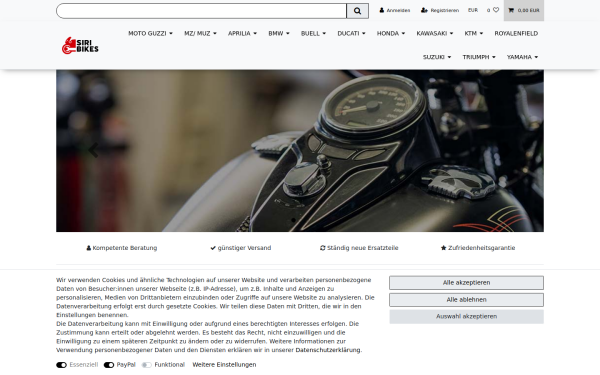Open the KTM category menu
This screenshot has width=600, height=375.
point(473,34)
